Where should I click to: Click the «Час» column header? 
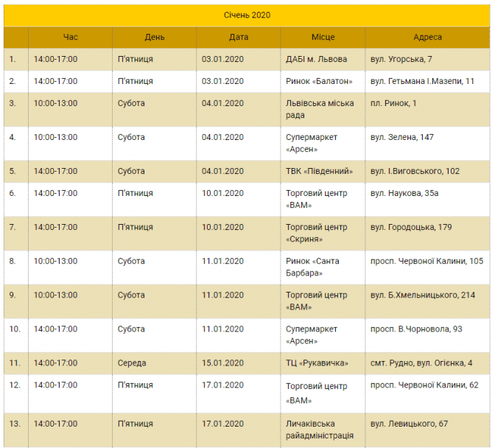point(70,37)
